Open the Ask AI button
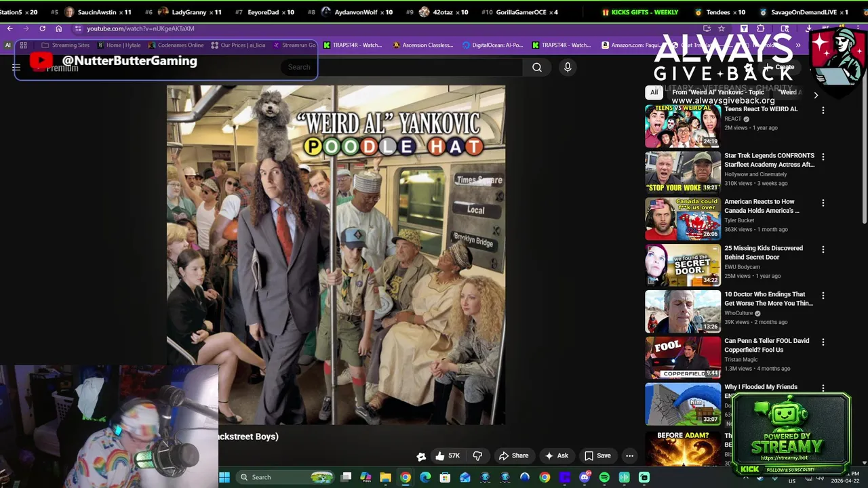Viewport: 868px width, 488px height. [556, 456]
